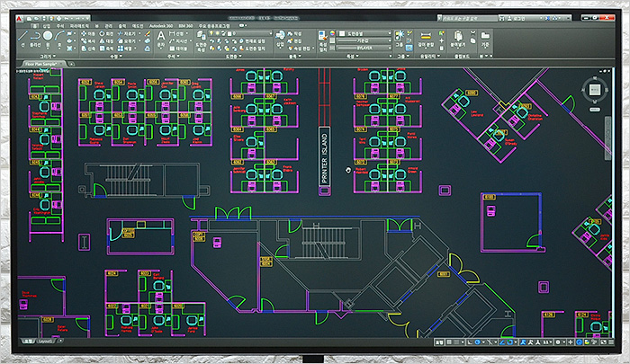Select the Line drawing tool
The height and width of the screenshot is (364, 630).
(23, 37)
